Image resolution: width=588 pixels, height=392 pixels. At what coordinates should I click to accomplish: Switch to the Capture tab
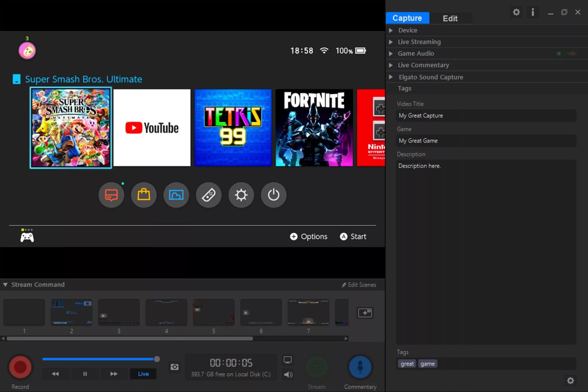point(407,18)
